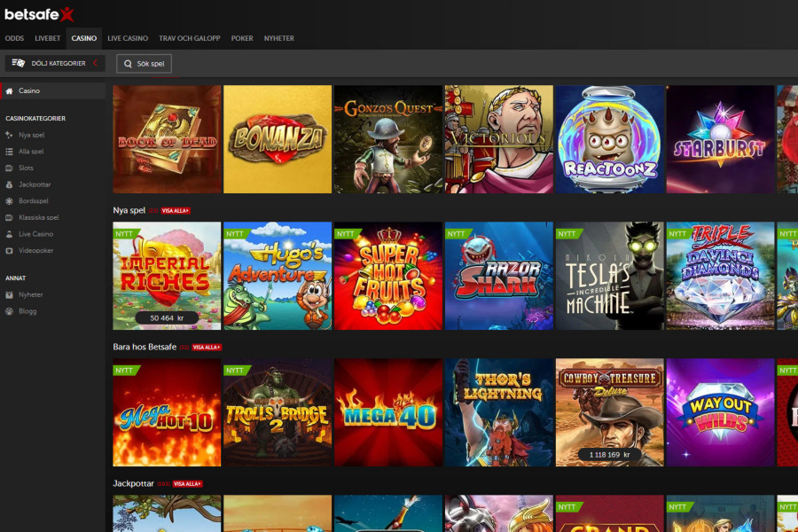Open Cowboy Treasure Deluxe game
The width and height of the screenshot is (798, 532).
coord(610,412)
